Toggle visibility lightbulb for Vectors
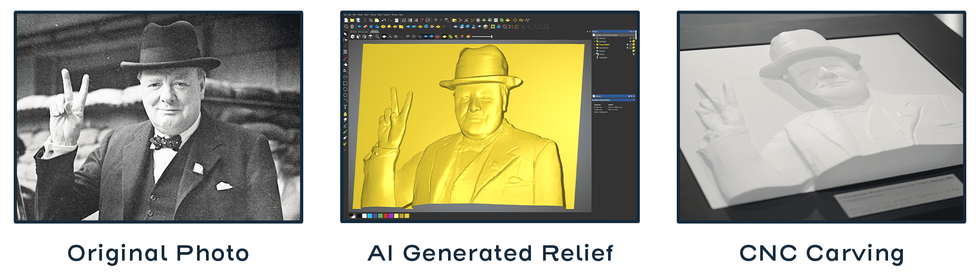980x278 pixels. (633, 38)
